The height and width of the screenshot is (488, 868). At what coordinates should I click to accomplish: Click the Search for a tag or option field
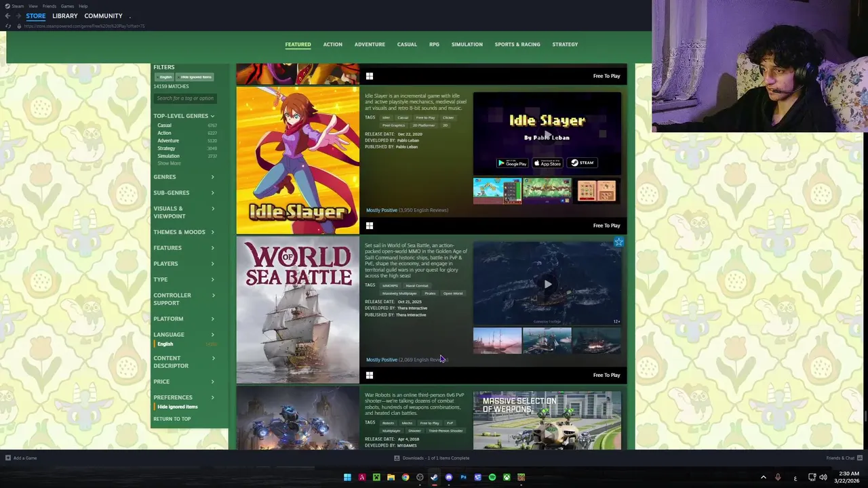click(x=184, y=98)
